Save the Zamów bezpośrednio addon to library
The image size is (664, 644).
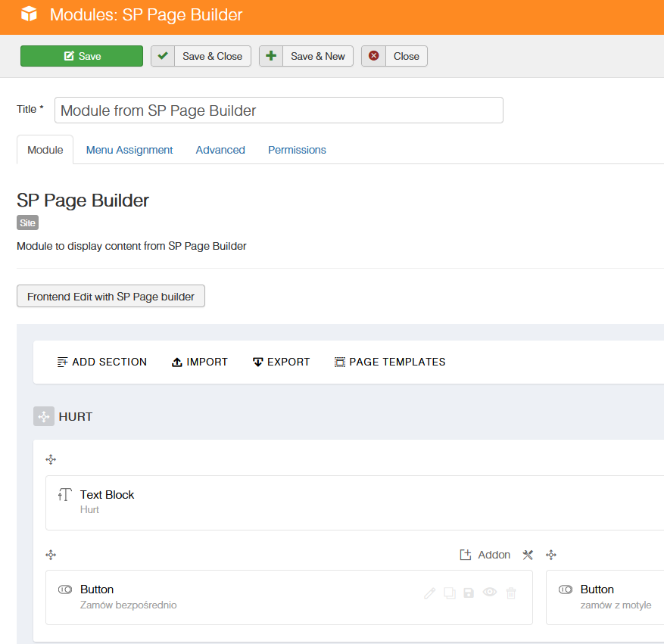pyautogui.click(x=469, y=593)
